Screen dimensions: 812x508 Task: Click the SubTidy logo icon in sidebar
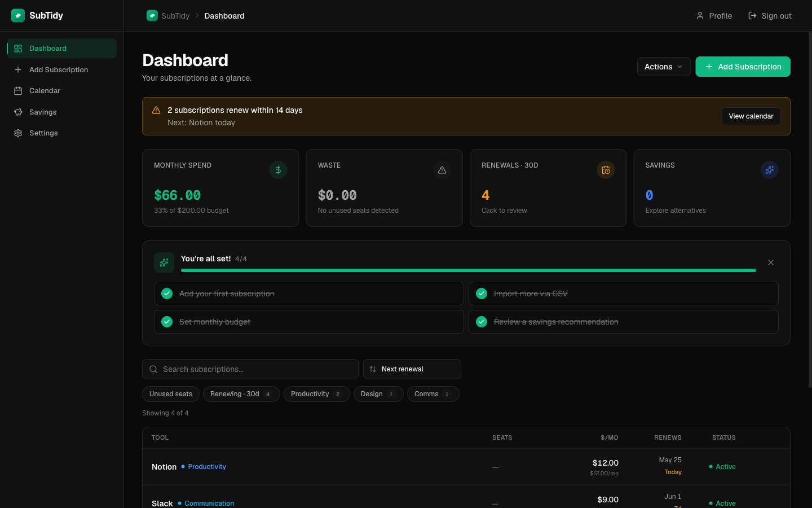coord(18,15)
